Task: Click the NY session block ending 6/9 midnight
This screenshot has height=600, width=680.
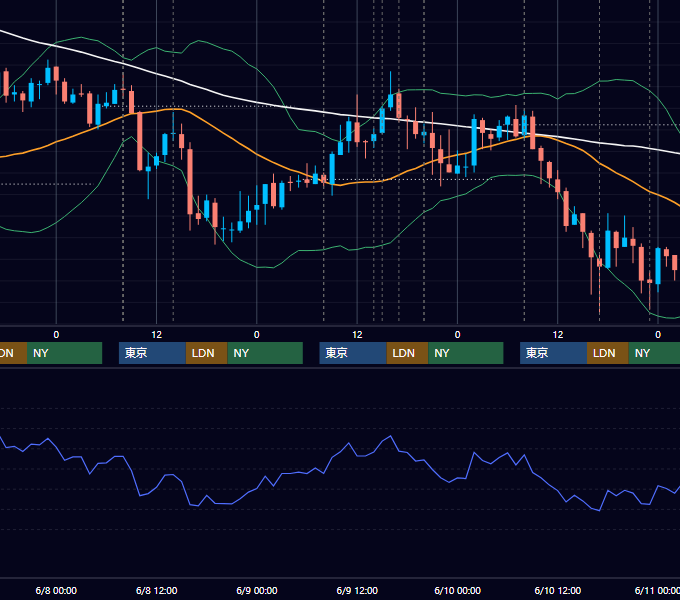Action: (265, 353)
